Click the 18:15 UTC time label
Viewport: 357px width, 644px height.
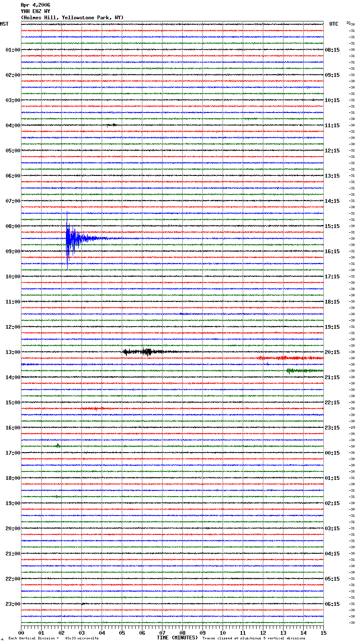332,302
